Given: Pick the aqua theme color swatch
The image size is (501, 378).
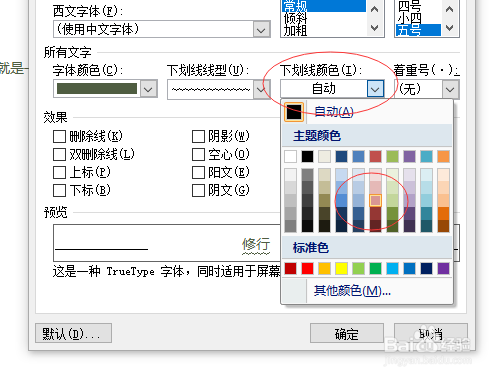Looking at the screenshot, I should pyautogui.click(x=426, y=156).
